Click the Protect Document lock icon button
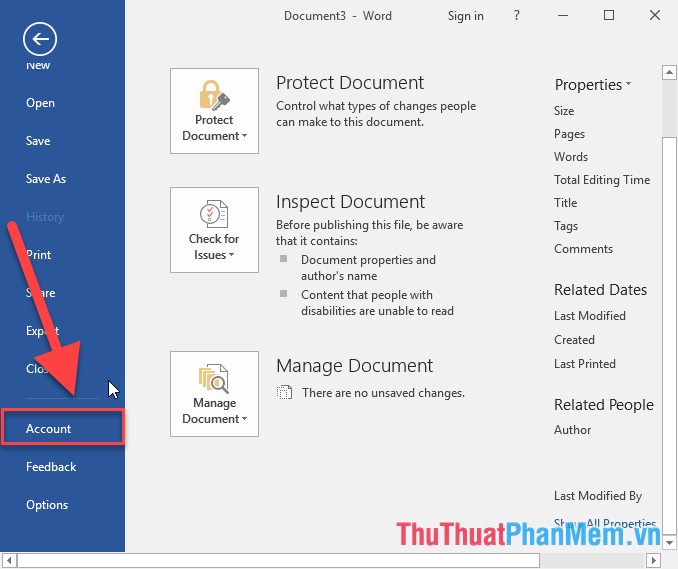The height and width of the screenshot is (569, 678). pyautogui.click(x=214, y=111)
